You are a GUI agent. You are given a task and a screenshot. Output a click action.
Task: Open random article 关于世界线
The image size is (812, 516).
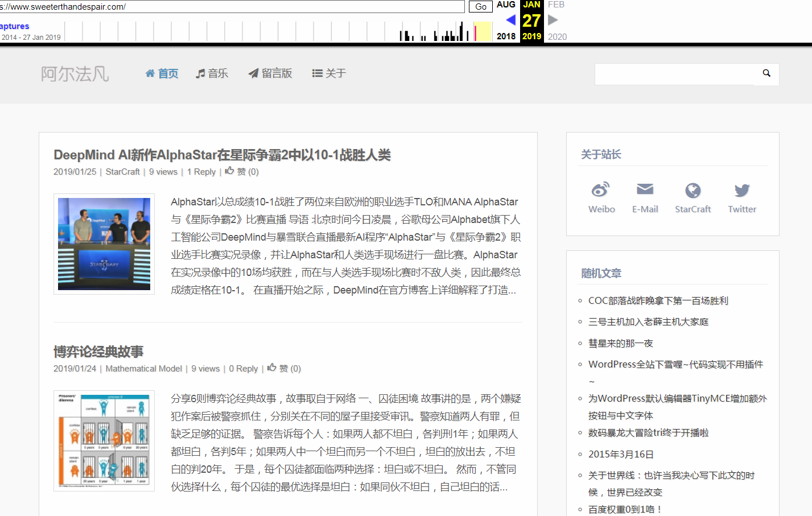(x=672, y=484)
